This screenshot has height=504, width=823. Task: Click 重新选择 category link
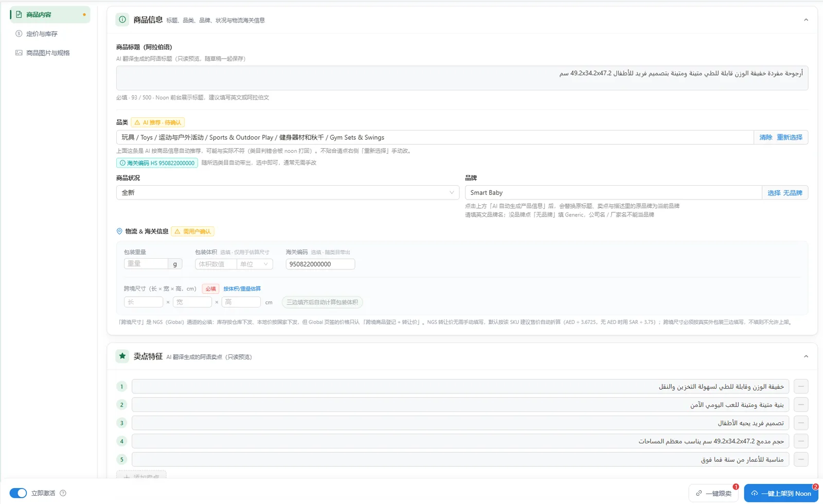[x=790, y=137]
